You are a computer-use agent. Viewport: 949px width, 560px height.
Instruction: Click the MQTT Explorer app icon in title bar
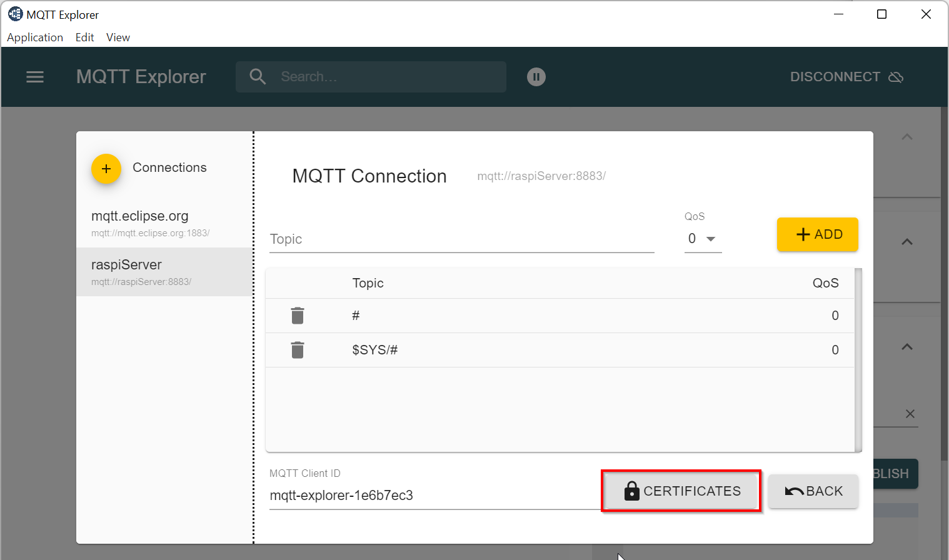click(15, 14)
